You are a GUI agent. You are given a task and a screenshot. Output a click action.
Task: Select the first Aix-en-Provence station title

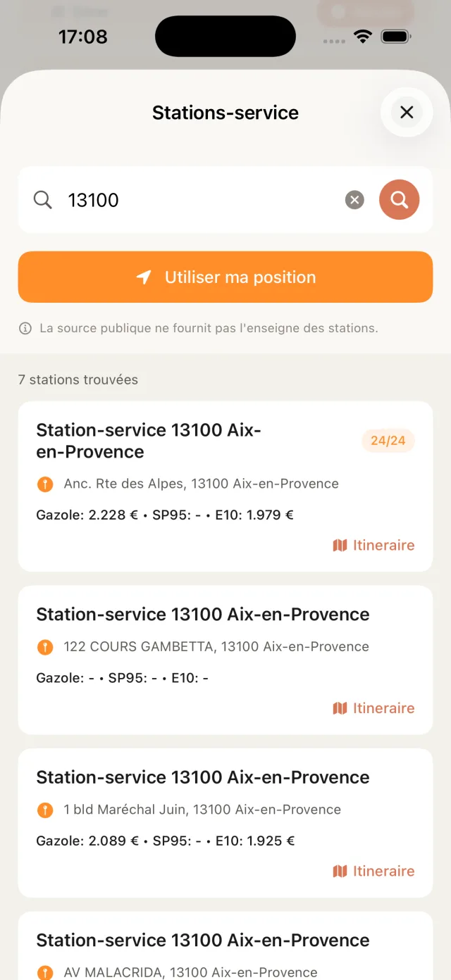[x=149, y=441]
